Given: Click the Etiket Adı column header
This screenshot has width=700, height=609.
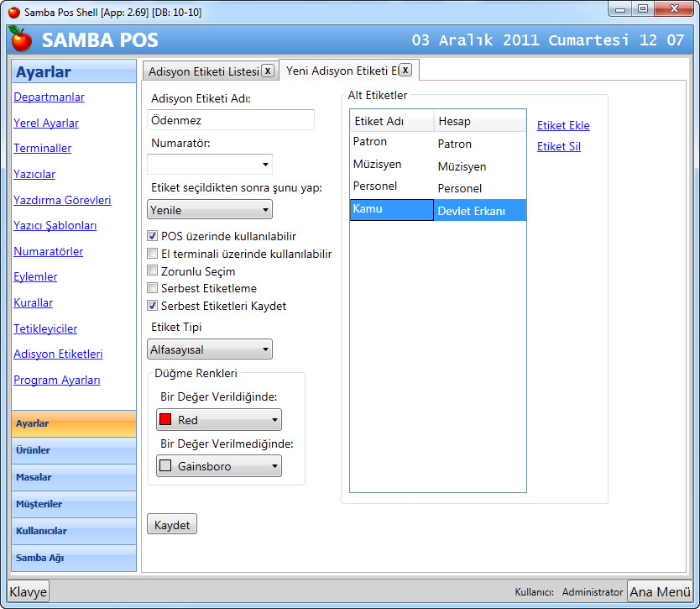Looking at the screenshot, I should tap(391, 121).
